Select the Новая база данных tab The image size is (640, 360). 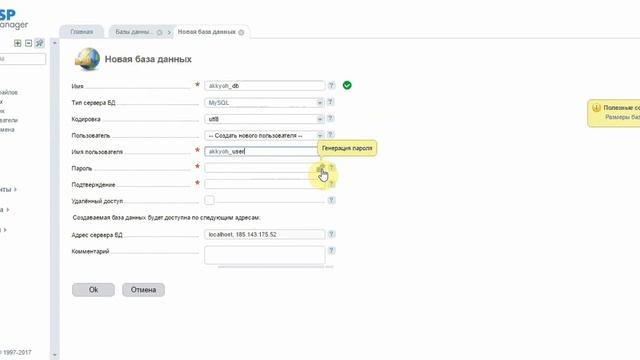coord(207,32)
